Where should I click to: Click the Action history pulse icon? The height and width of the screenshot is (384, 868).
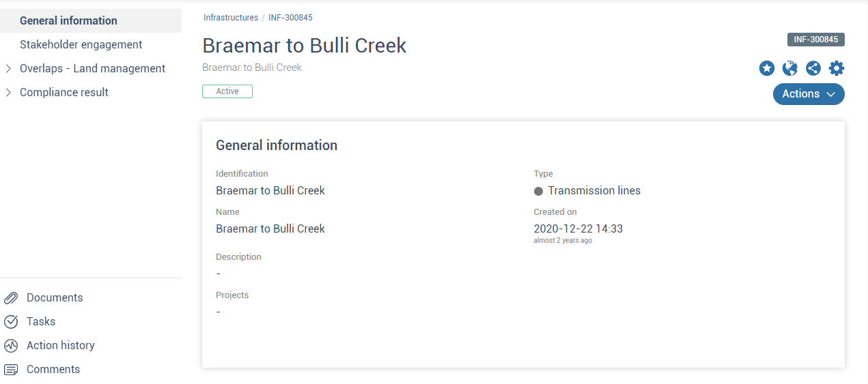pos(11,346)
